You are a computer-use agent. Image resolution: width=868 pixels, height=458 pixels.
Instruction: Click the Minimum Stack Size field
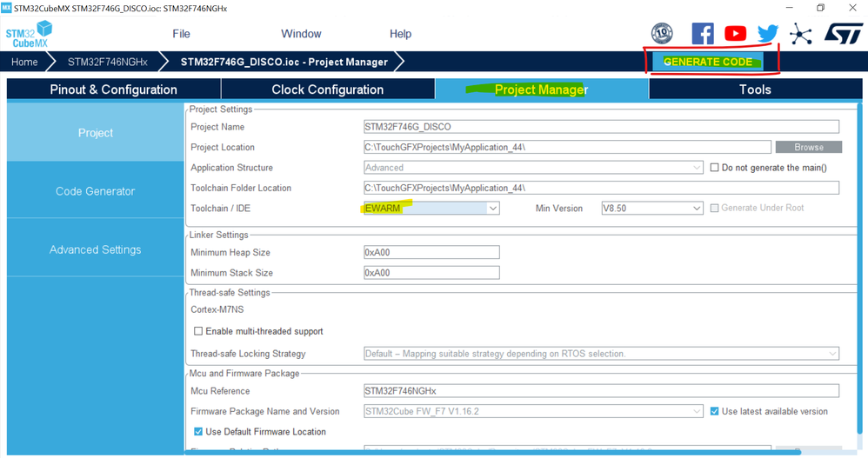point(431,273)
